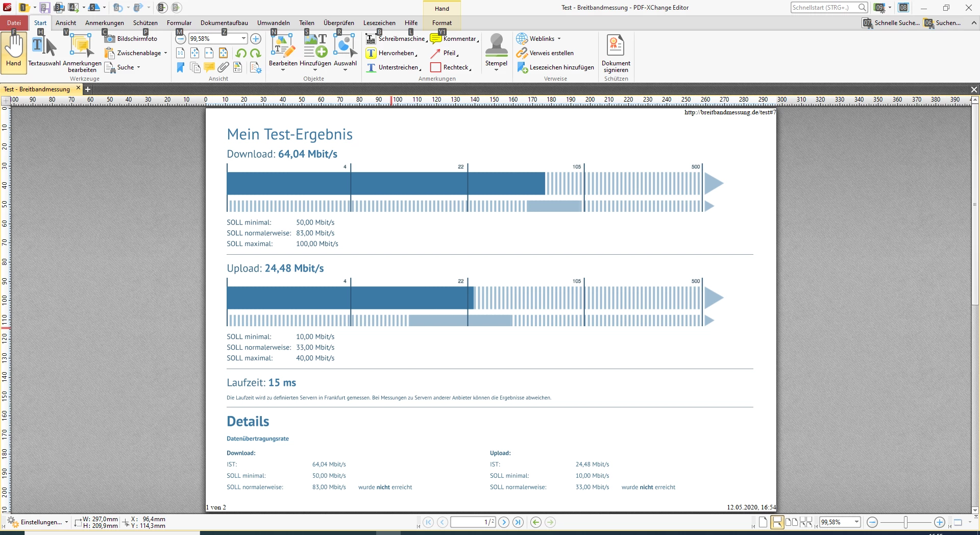Toggle two pages facing layout
The width and height of the screenshot is (980, 535).
pyautogui.click(x=792, y=522)
